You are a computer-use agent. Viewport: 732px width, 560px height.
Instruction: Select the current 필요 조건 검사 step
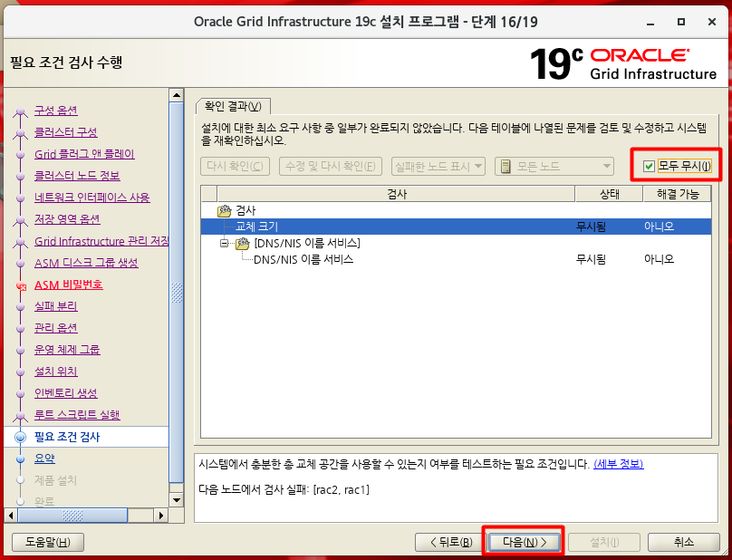point(67,437)
